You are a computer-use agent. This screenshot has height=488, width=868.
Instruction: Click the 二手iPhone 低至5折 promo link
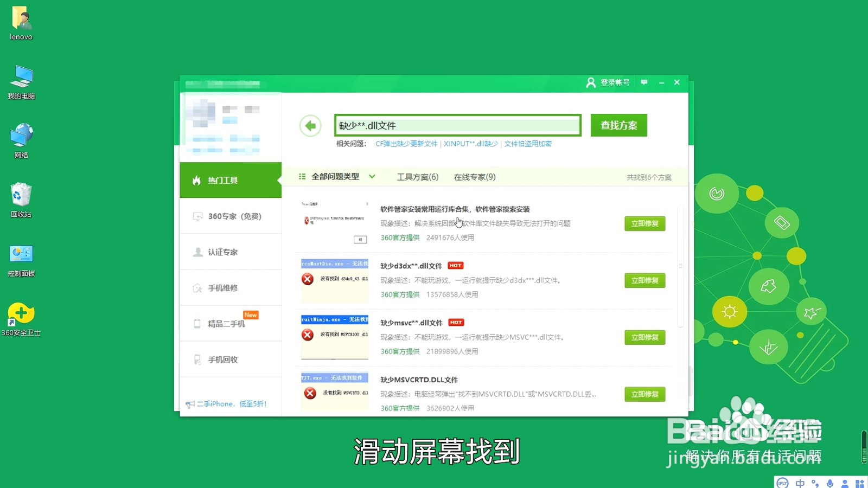226,404
